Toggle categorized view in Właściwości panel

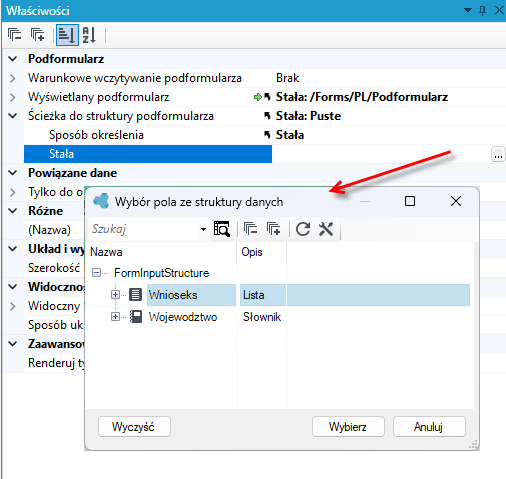pos(67,35)
